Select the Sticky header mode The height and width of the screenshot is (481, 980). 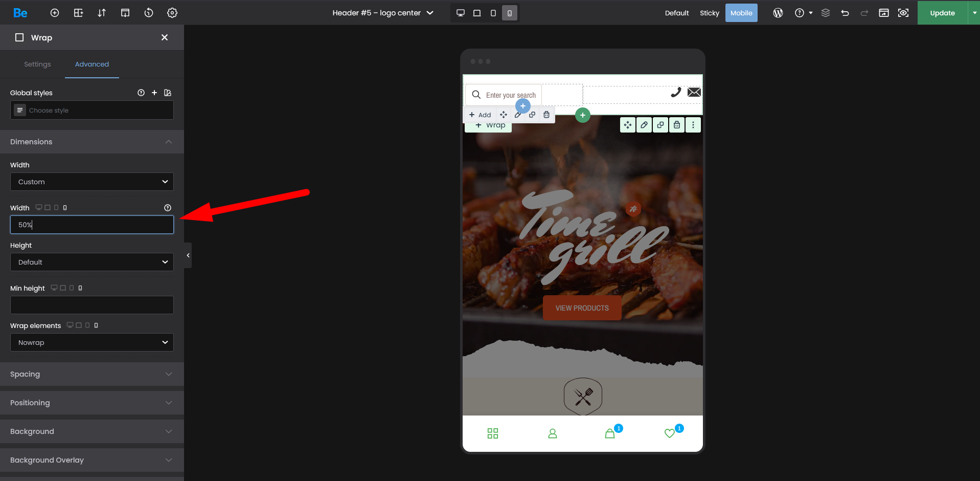coord(709,13)
